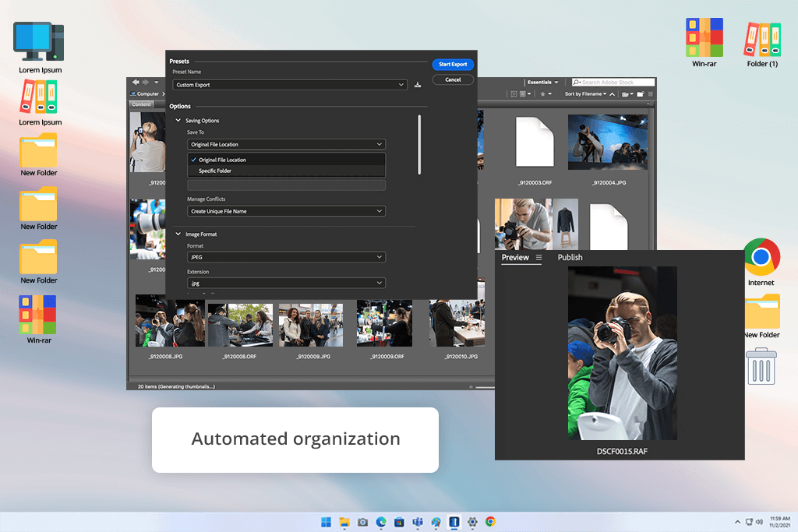Cancel the export dialog
Screen dimensions: 798x532
(453, 79)
